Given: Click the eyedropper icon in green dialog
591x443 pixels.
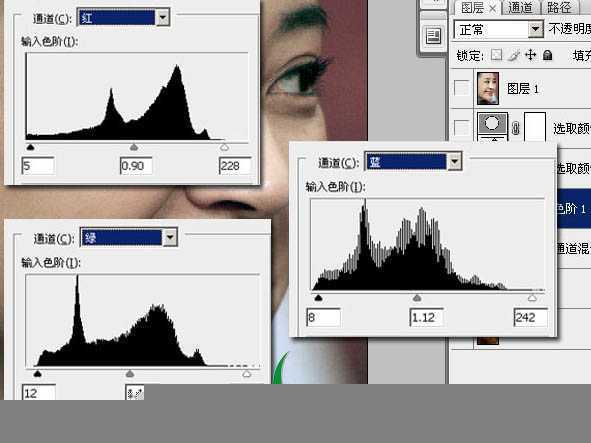Looking at the screenshot, I should tap(135, 392).
